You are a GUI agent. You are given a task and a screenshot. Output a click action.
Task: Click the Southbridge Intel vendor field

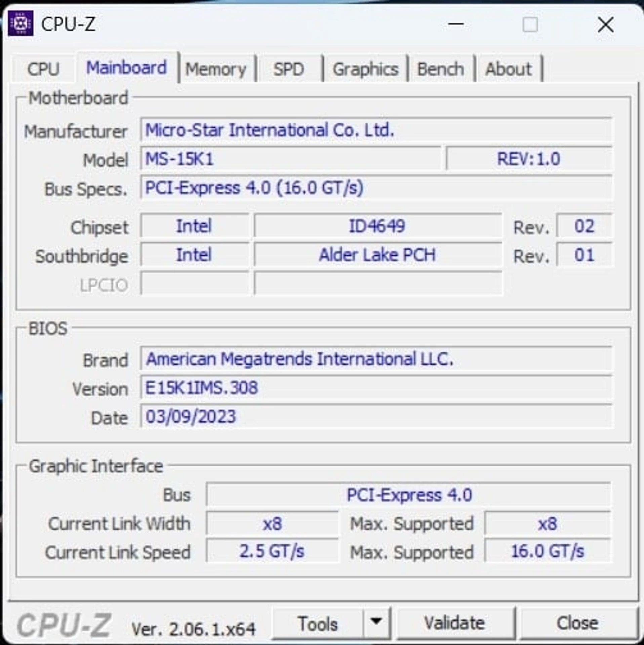click(x=195, y=255)
